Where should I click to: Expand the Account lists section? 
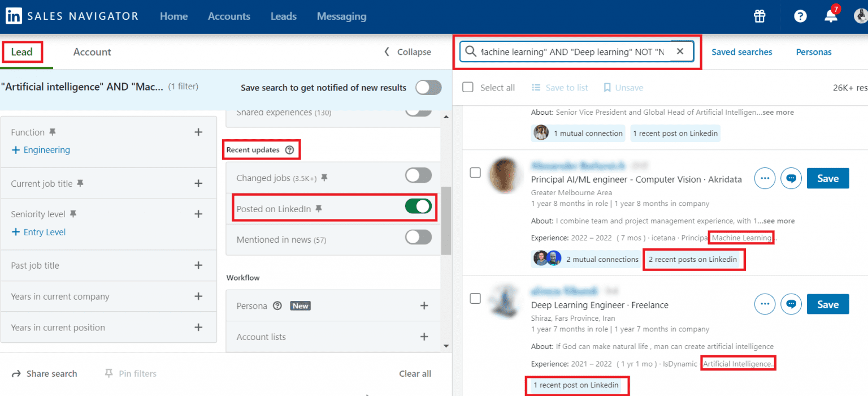click(424, 337)
